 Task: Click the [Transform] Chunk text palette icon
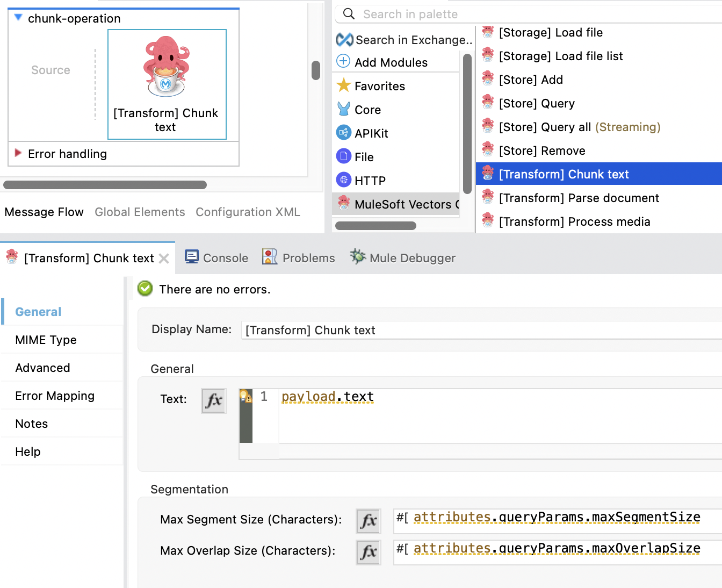488,173
